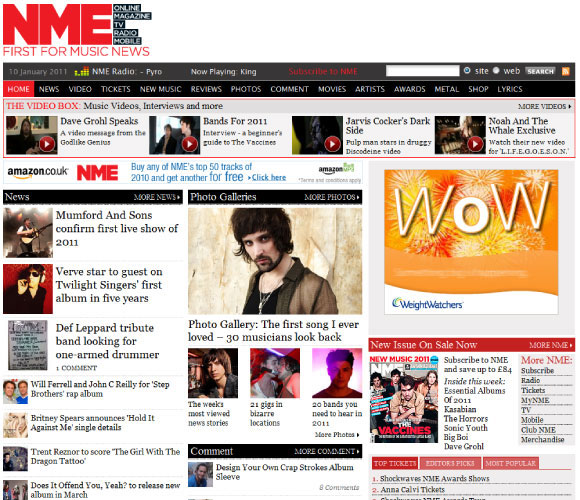Open Britney Spears single details story

coord(92,423)
